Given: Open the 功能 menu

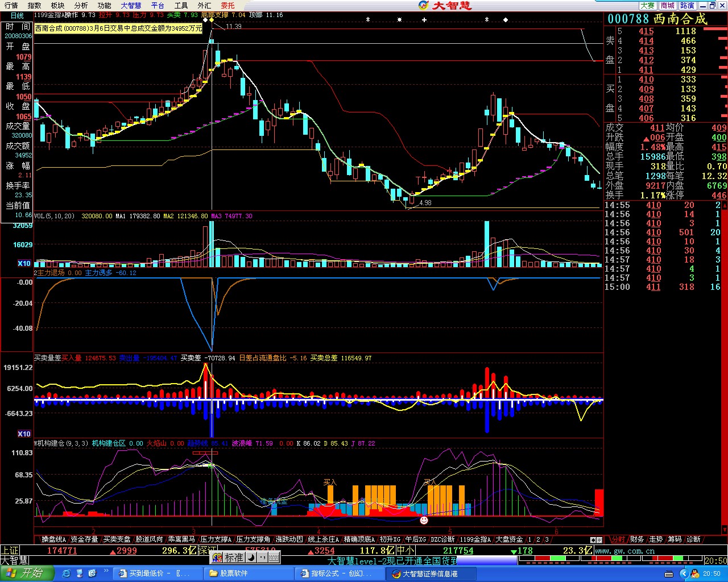Looking at the screenshot, I should point(104,5).
